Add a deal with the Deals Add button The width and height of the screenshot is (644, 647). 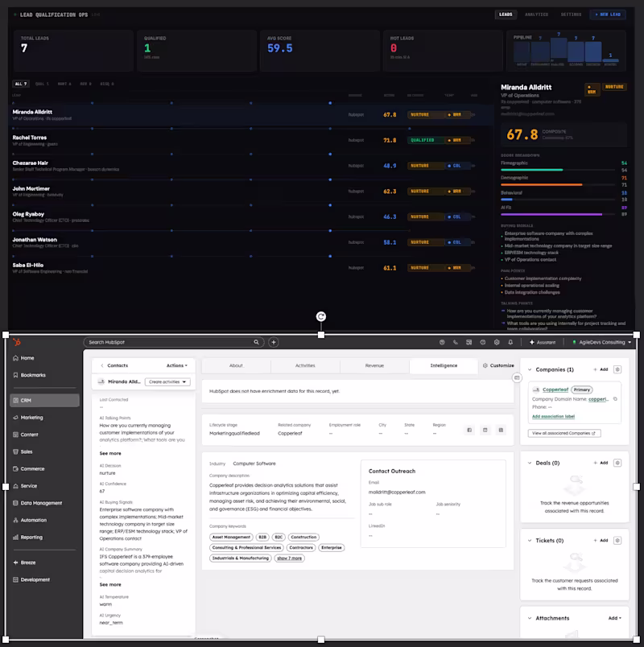pos(601,463)
